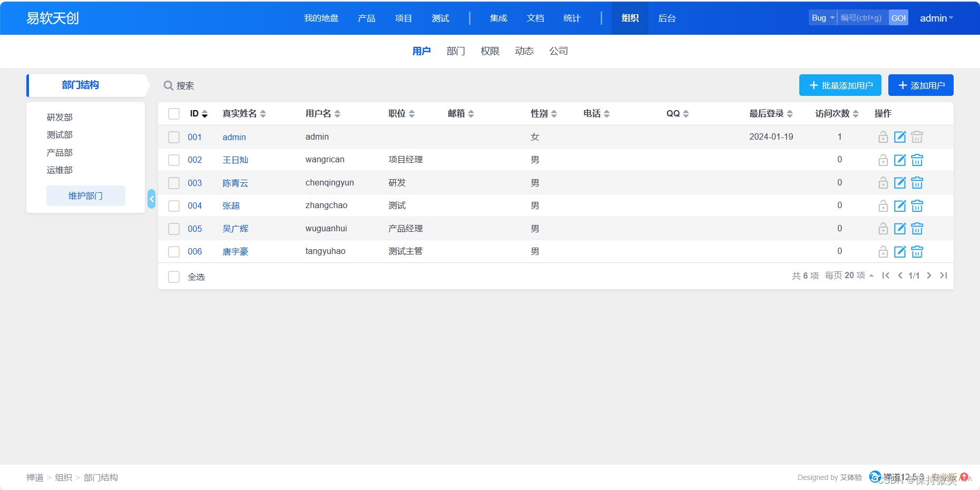Open the 每页 20 项 page size dropdown
This screenshot has height=490, width=980.
coord(849,276)
